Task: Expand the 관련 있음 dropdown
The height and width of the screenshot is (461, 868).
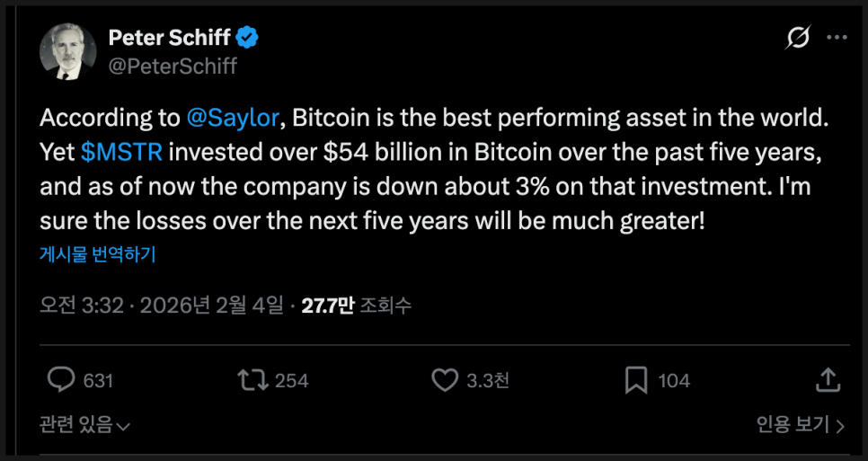Action: (x=84, y=424)
